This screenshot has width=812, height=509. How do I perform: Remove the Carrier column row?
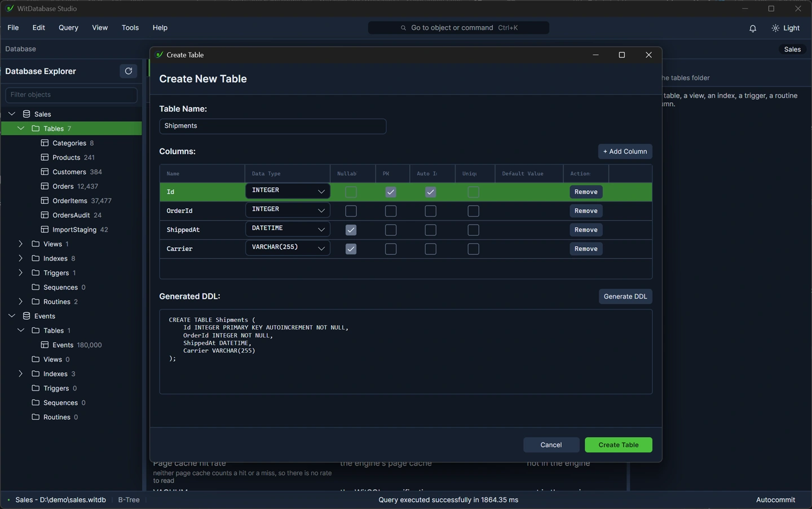click(x=586, y=249)
